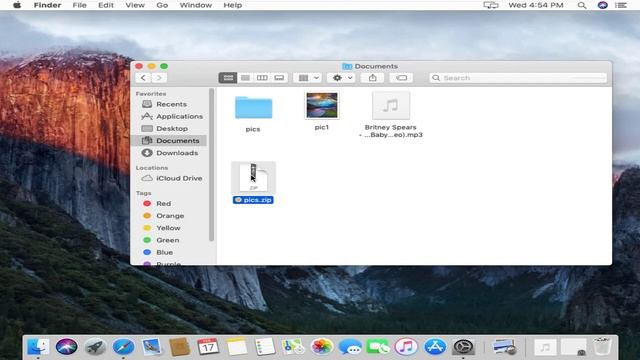Viewport: 640px width, 360px height.
Task: Click the clock showing Wed 4:54 PM
Action: (536, 5)
